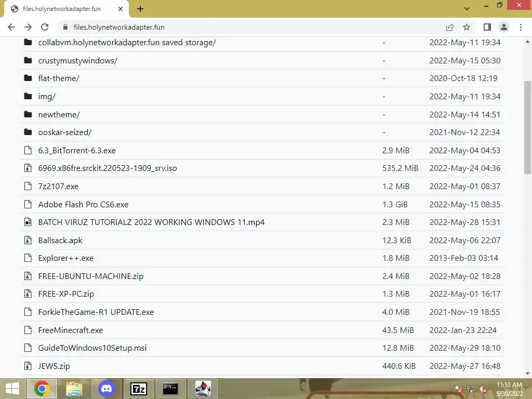Download ForkieTheGame-R1 UPDATE.exe
Image resolution: width=532 pixels, height=399 pixels.
tap(96, 312)
